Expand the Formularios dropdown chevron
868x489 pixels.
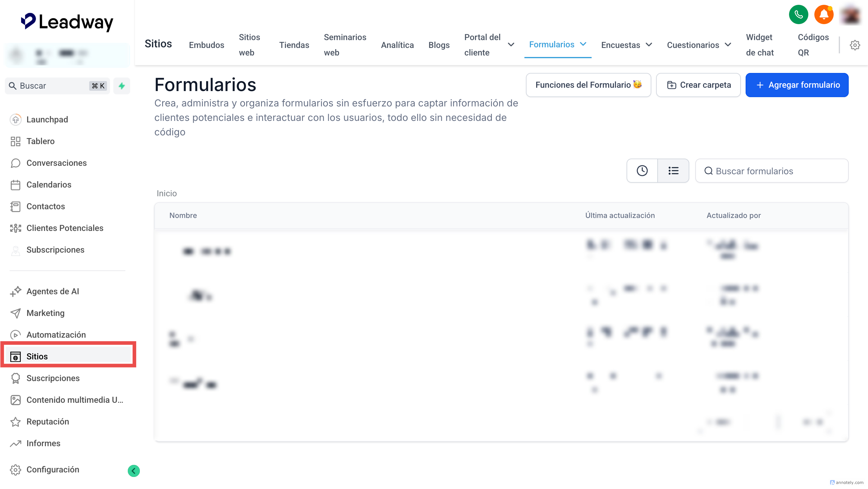coord(583,44)
